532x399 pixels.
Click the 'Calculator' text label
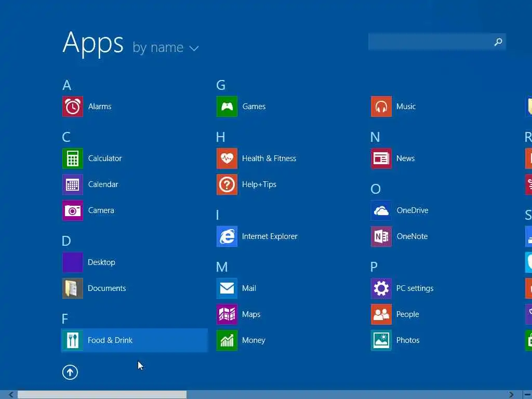coord(105,158)
